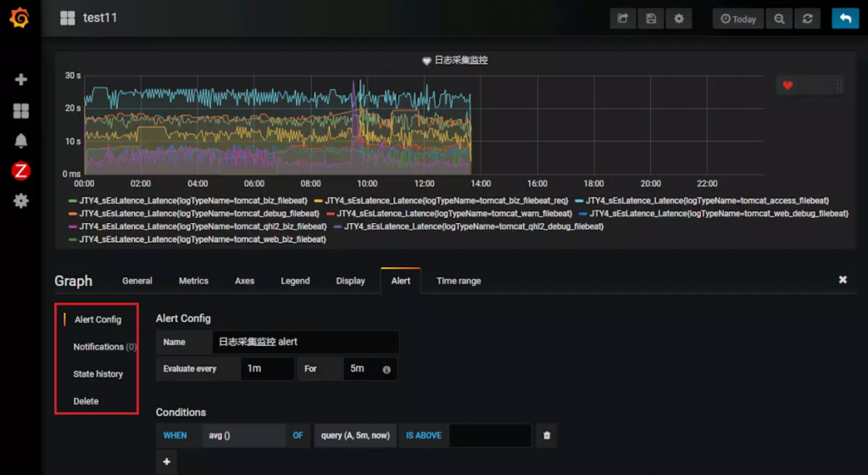
Task: Open the Configuration gear in sidebar
Action: click(21, 200)
